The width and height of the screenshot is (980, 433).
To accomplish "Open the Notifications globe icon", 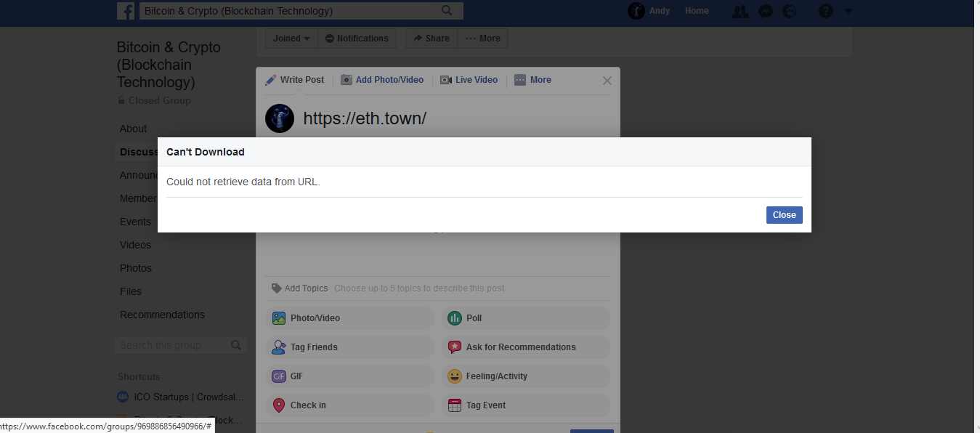I will 789,12.
